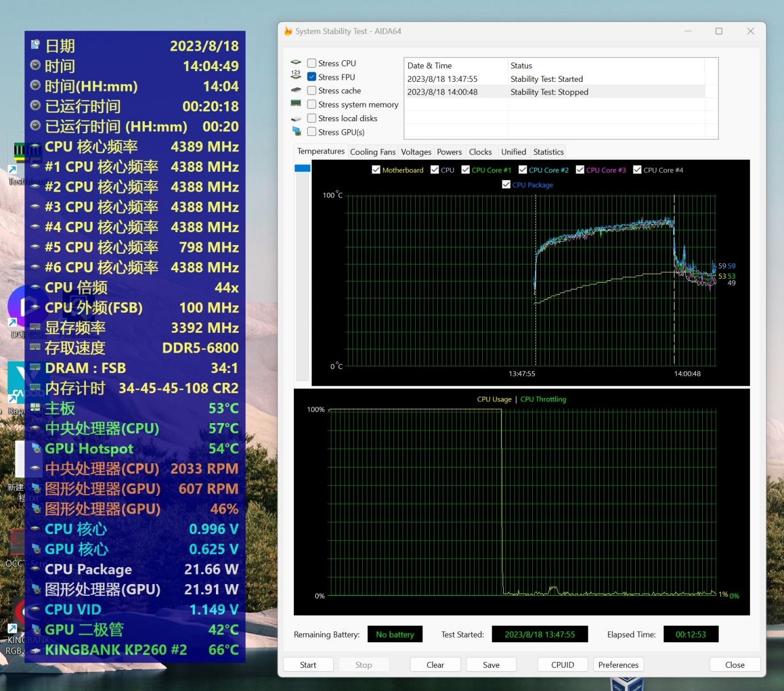784x691 pixels.
Task: Open the Cooling Fans tab
Action: click(x=372, y=152)
